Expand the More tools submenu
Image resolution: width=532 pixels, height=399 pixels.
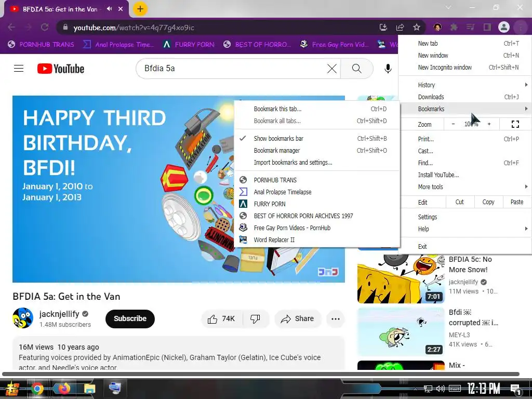pos(465,187)
